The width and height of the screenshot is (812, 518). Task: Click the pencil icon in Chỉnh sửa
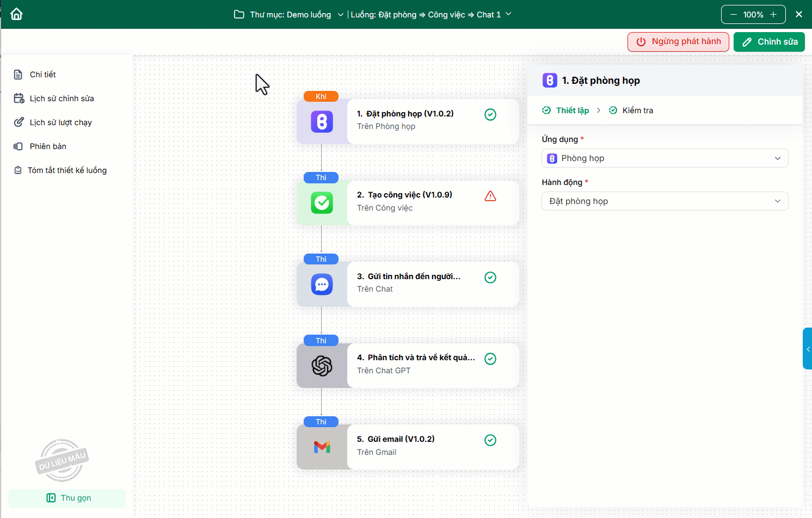[x=747, y=42]
